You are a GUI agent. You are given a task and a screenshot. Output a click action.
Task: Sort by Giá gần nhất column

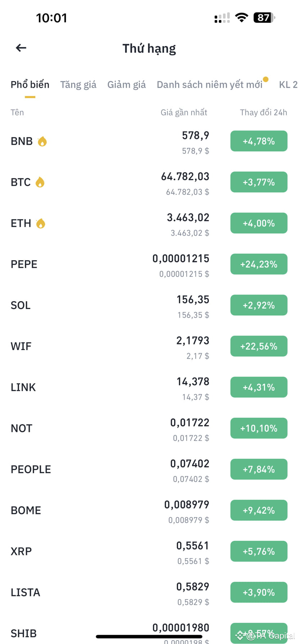[184, 112]
